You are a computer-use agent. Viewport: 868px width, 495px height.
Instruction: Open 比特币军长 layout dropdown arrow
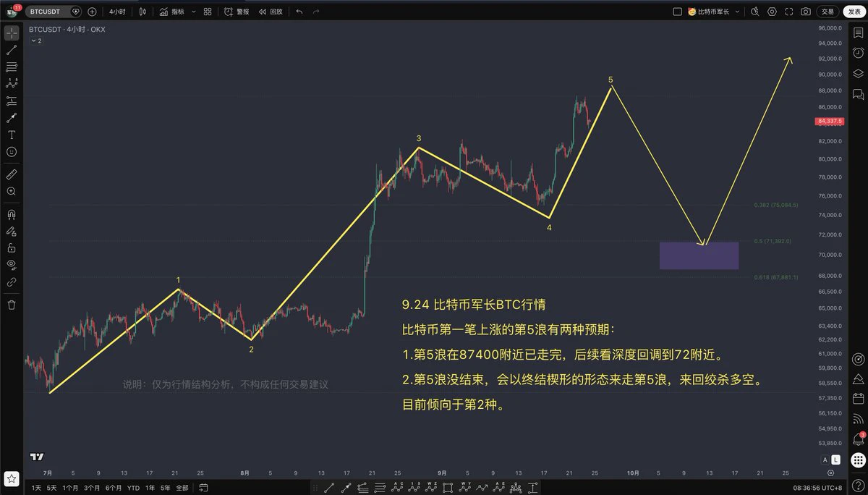[x=739, y=12]
